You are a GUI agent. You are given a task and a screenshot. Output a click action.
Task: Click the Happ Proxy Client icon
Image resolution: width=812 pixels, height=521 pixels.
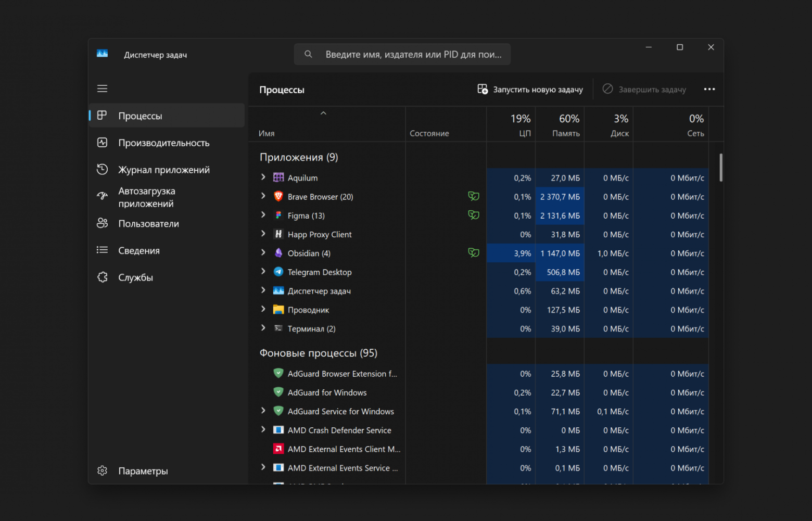(x=278, y=234)
